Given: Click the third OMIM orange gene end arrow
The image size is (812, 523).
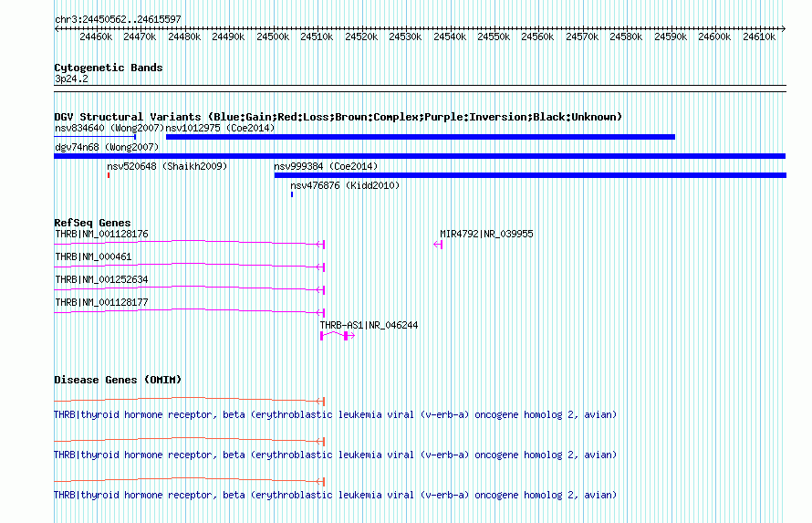Looking at the screenshot, I should pyautogui.click(x=320, y=482).
